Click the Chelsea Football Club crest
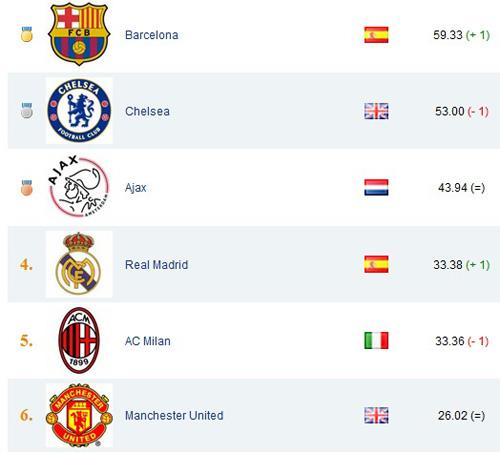This screenshot has width=500, height=453. pos(79,111)
